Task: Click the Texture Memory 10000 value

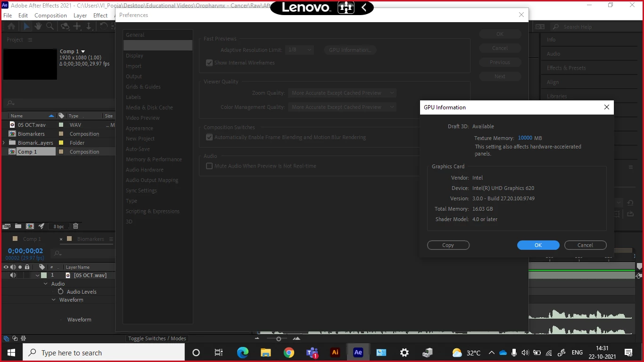Action: [x=525, y=138]
